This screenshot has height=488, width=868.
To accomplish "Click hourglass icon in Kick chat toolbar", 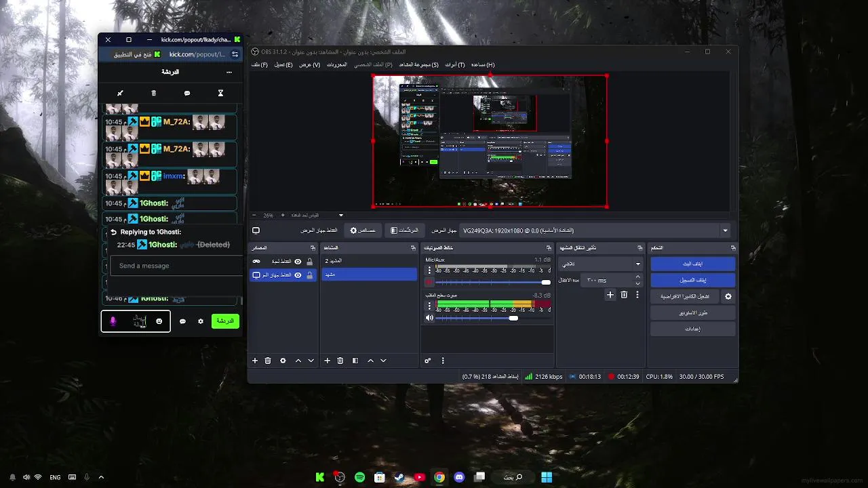I will (220, 93).
